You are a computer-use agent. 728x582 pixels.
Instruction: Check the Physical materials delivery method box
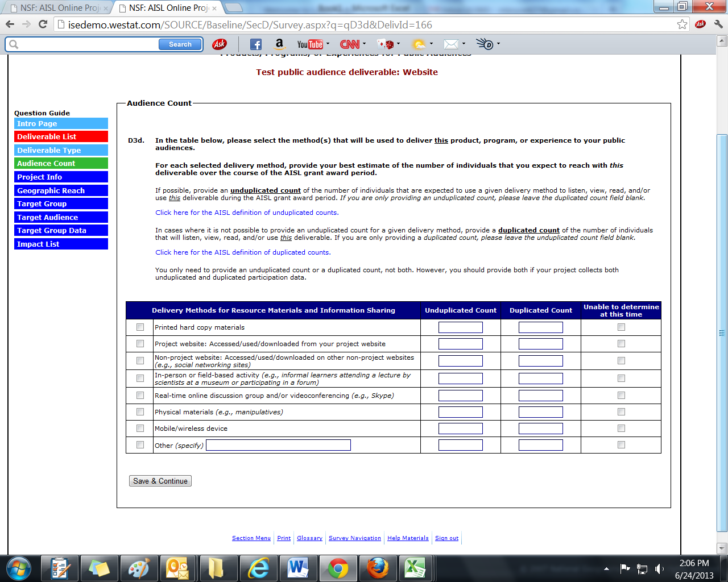click(140, 412)
